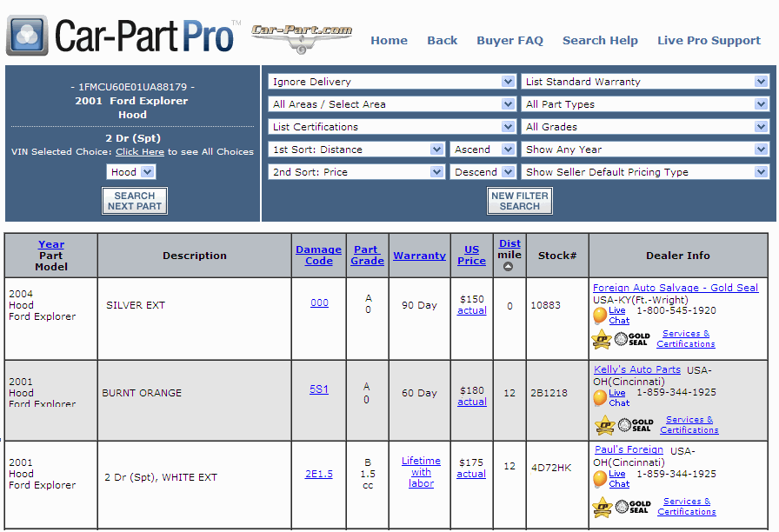Expand the All Part Types dropdown
The image size is (779, 532).
coord(645,104)
